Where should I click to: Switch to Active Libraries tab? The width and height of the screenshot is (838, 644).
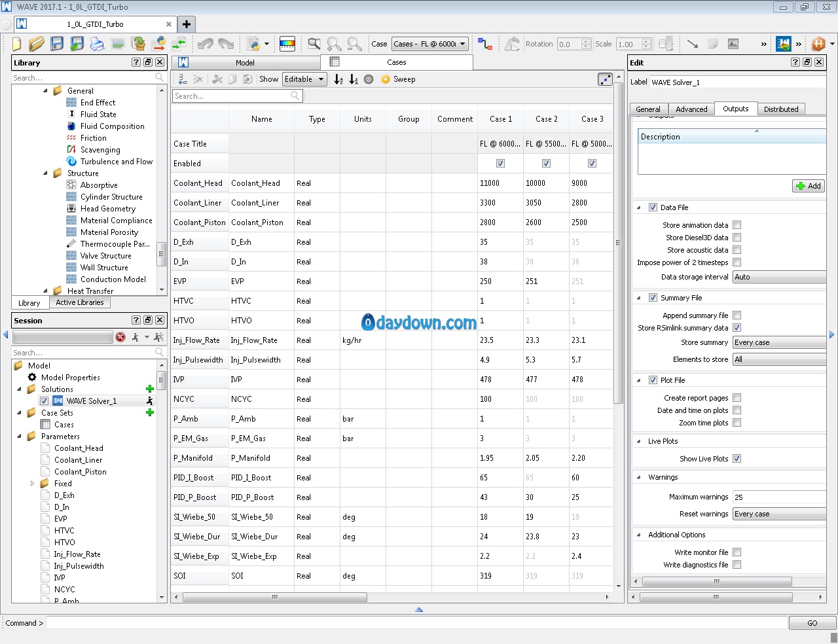(80, 302)
